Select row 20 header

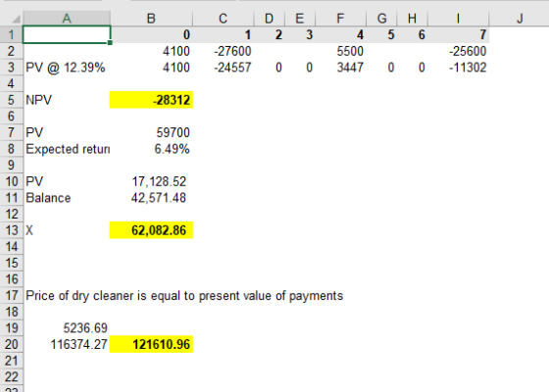pos(11,344)
